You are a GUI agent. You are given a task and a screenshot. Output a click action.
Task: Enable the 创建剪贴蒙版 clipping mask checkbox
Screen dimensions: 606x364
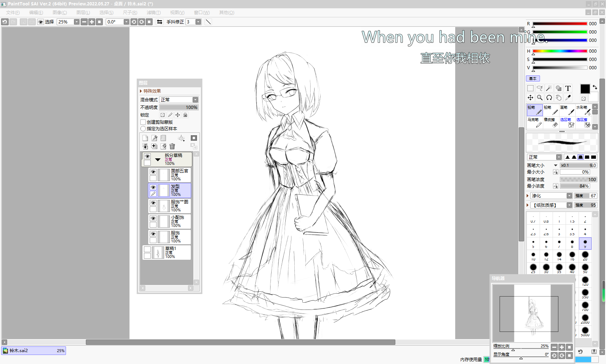point(143,122)
